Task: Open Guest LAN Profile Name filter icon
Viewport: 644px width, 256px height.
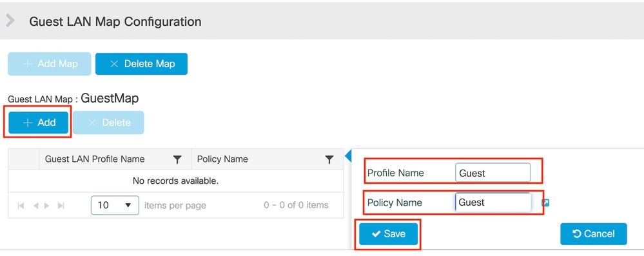Action: [x=177, y=159]
